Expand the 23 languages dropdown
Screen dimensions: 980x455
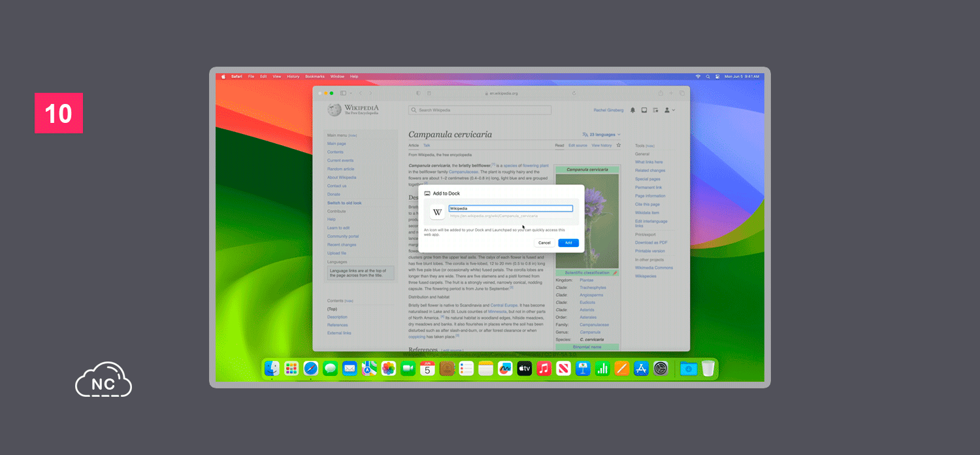tap(601, 135)
